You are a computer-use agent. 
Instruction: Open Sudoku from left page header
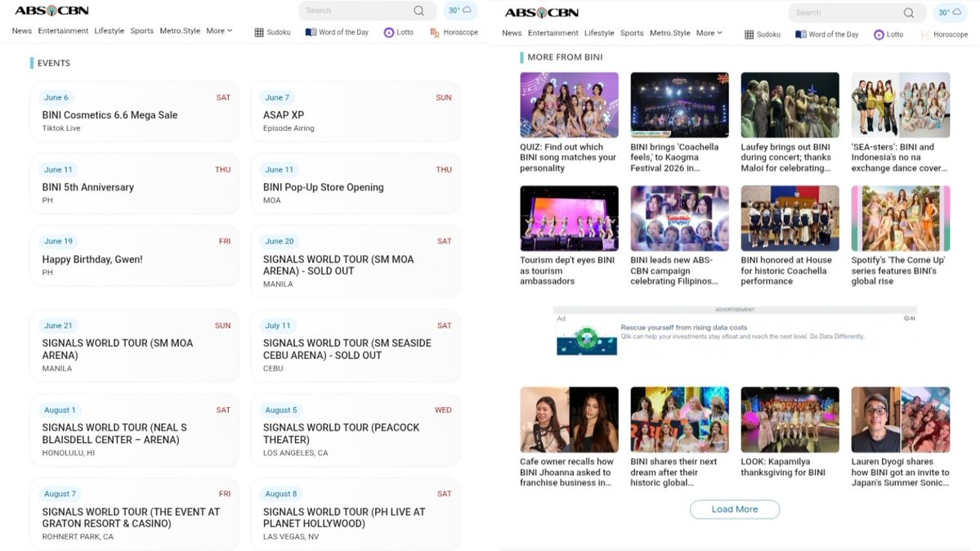[272, 33]
